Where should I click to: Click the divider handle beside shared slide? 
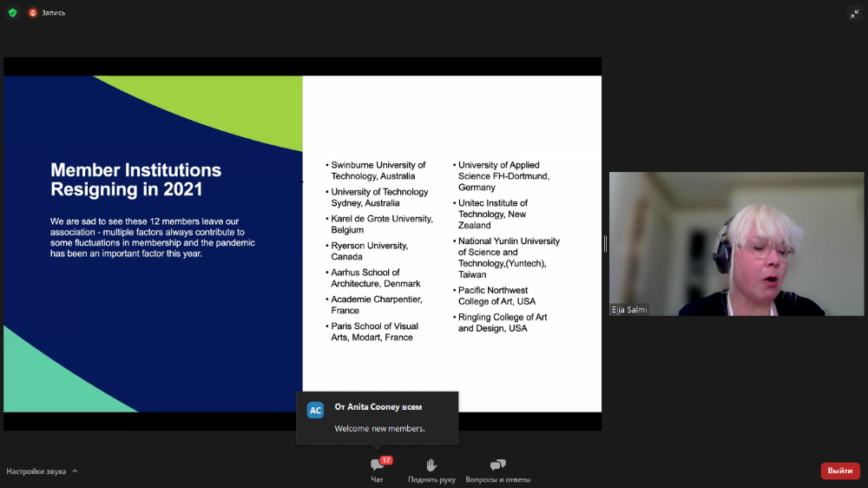tap(605, 244)
